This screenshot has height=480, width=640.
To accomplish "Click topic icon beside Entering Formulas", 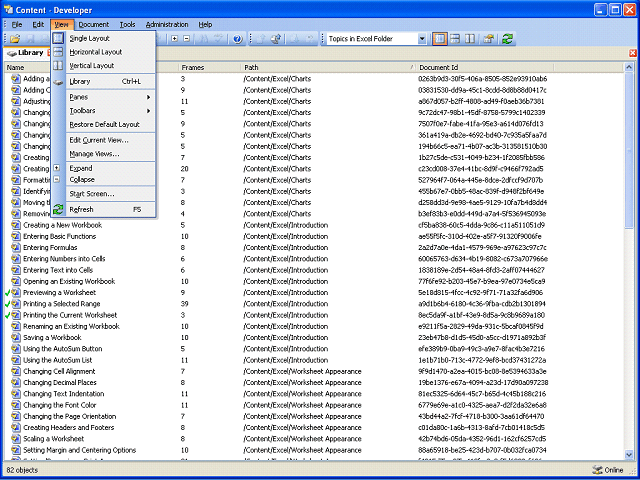I will click(x=16, y=247).
